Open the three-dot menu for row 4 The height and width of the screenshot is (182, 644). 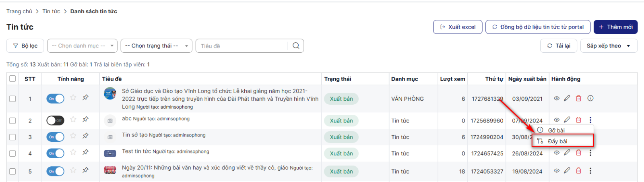pos(590,153)
